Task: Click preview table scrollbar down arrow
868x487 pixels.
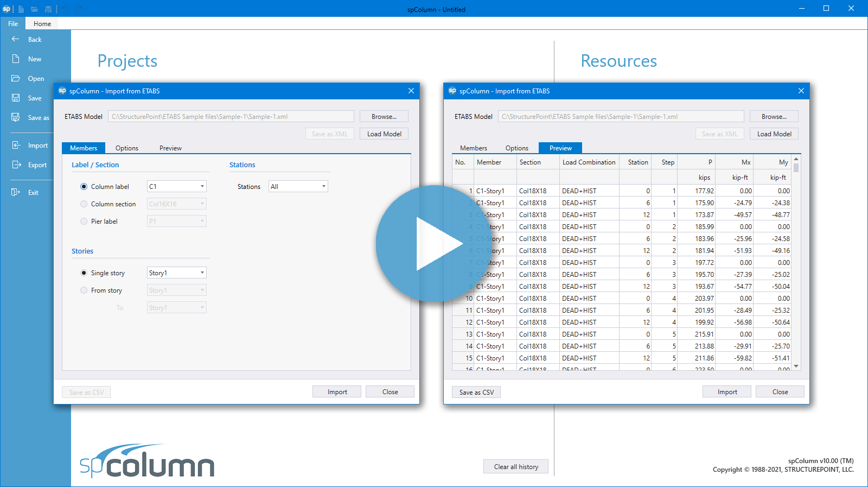Action: [x=796, y=366]
